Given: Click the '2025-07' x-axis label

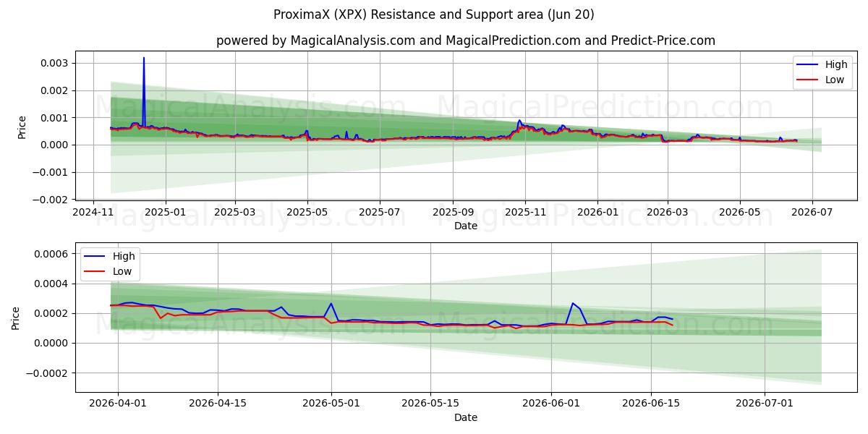Looking at the screenshot, I should click(x=380, y=213).
